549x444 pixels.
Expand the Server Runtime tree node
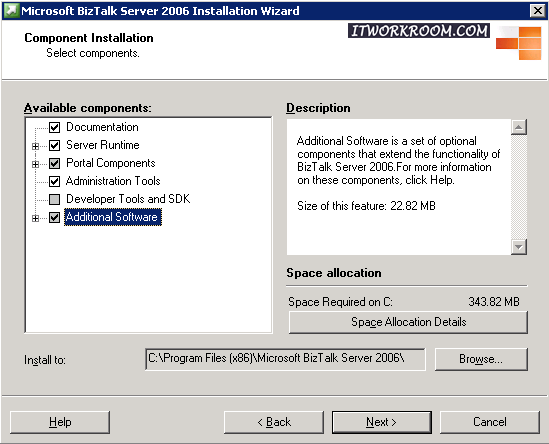(35, 146)
